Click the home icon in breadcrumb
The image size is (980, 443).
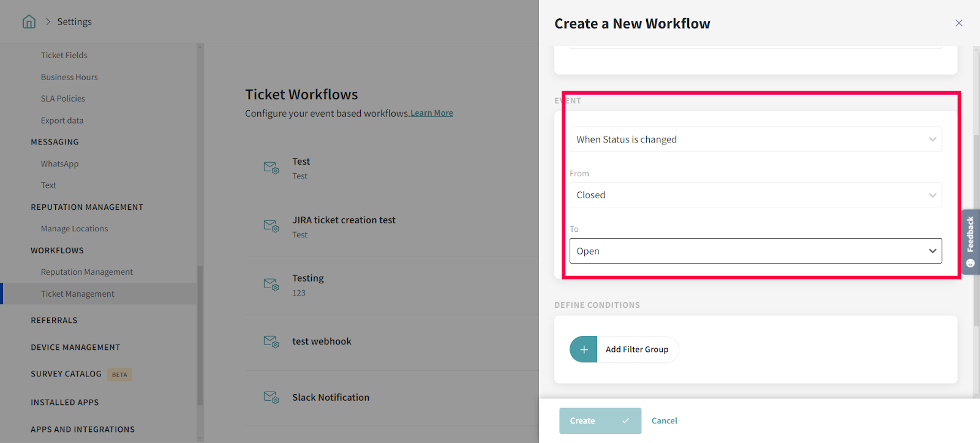click(29, 22)
